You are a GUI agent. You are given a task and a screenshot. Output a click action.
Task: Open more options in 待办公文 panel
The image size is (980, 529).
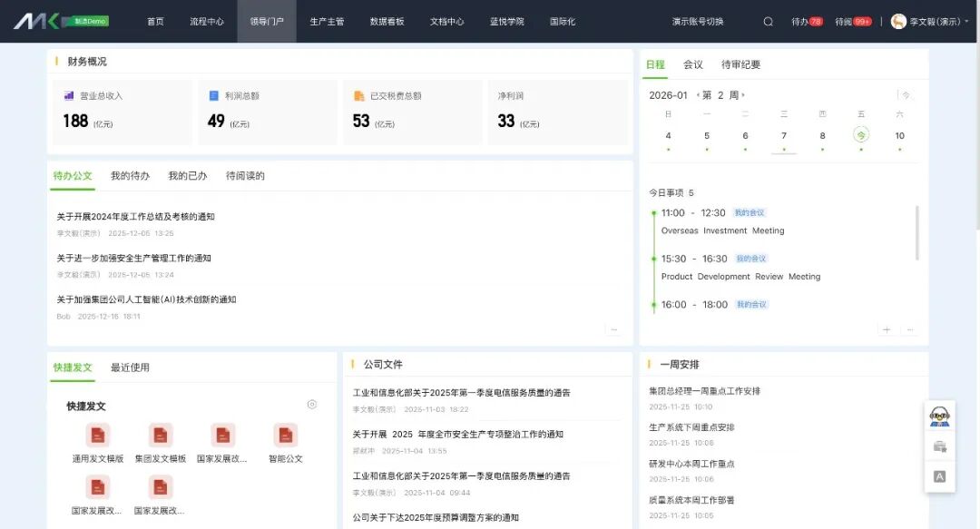tap(613, 329)
